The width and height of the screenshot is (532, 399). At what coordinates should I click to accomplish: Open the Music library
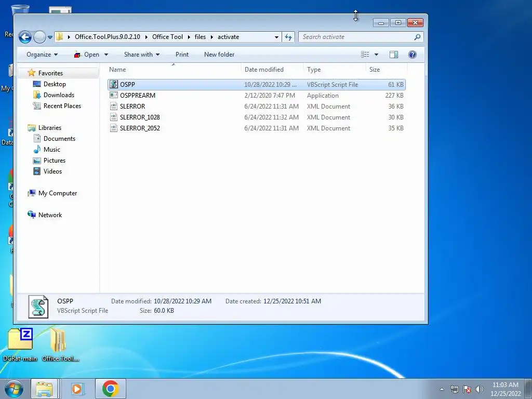click(51, 149)
